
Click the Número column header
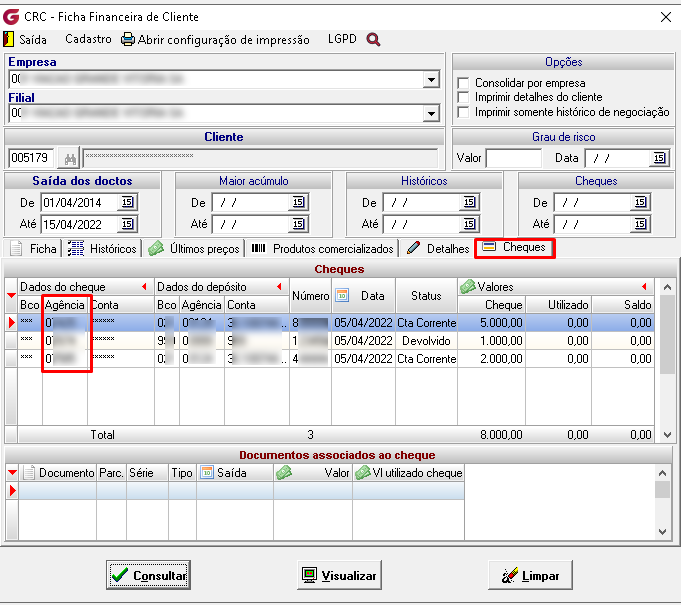[x=311, y=296]
